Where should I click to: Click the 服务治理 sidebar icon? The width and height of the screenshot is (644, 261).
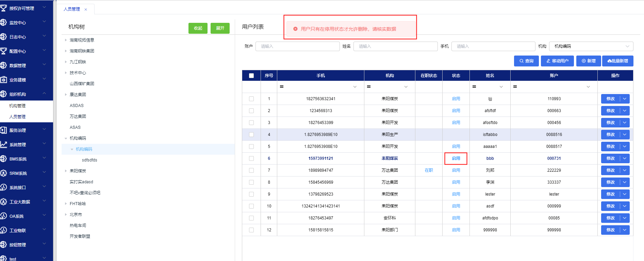3,130
